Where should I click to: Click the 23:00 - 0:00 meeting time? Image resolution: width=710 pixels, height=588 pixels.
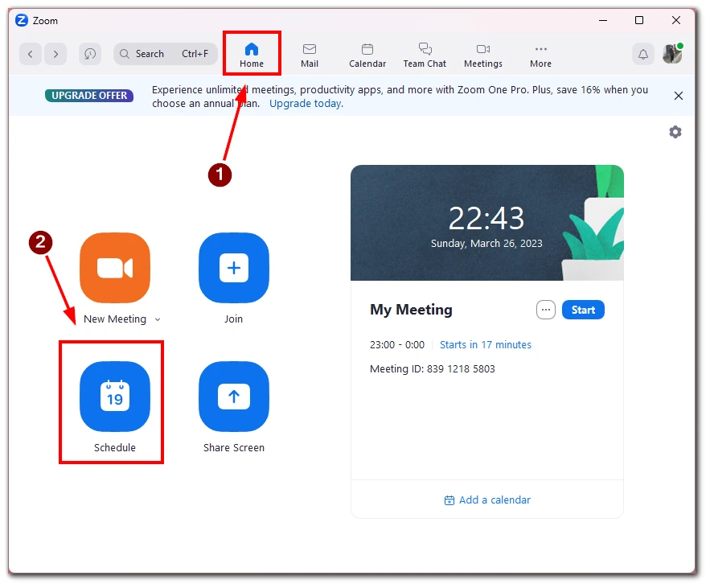pyautogui.click(x=397, y=345)
